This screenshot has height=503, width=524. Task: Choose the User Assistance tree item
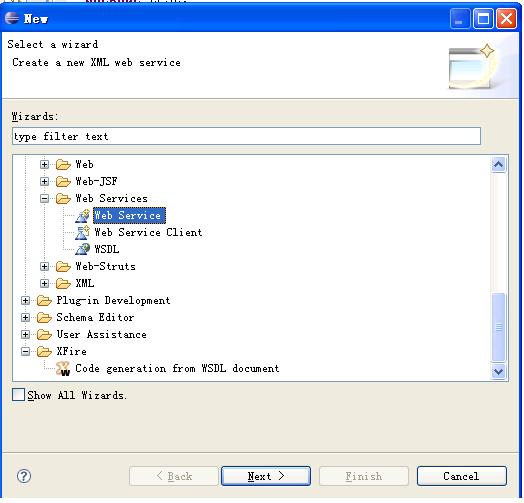[x=102, y=335]
